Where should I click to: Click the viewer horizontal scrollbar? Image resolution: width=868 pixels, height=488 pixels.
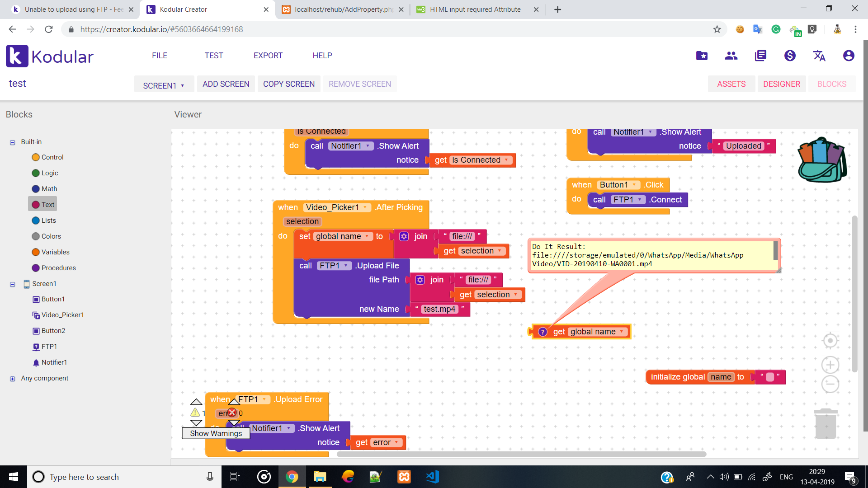click(521, 454)
